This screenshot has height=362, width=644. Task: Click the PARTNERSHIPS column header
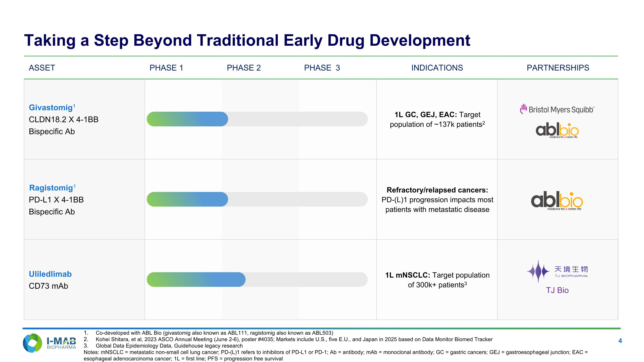click(x=558, y=68)
